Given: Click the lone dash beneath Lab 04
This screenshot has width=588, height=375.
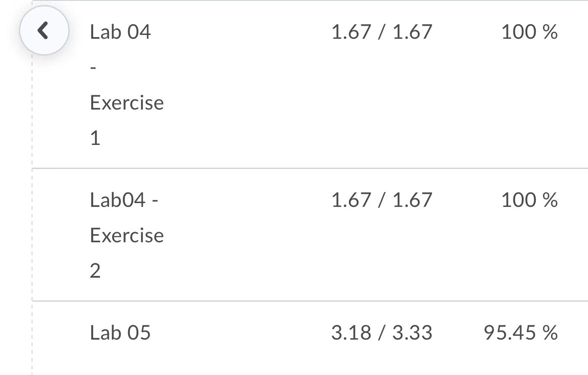Looking at the screenshot, I should pos(93,67).
